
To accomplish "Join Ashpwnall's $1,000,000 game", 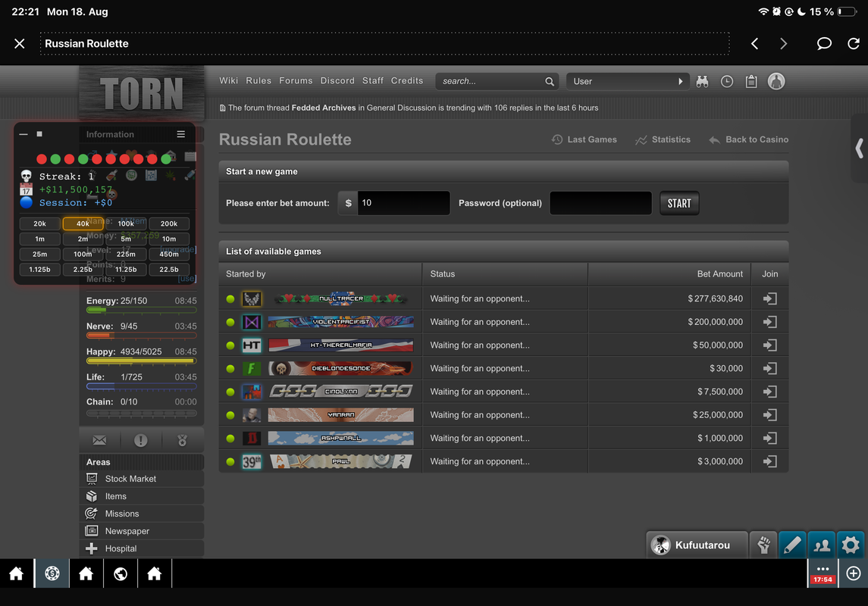I will tap(770, 438).
